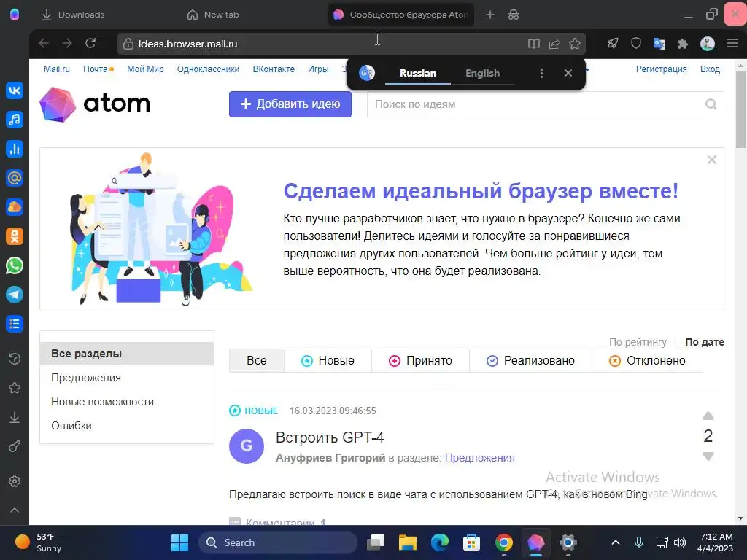Sort ideas По рейтингу
This screenshot has width=747, height=560.
click(x=638, y=342)
